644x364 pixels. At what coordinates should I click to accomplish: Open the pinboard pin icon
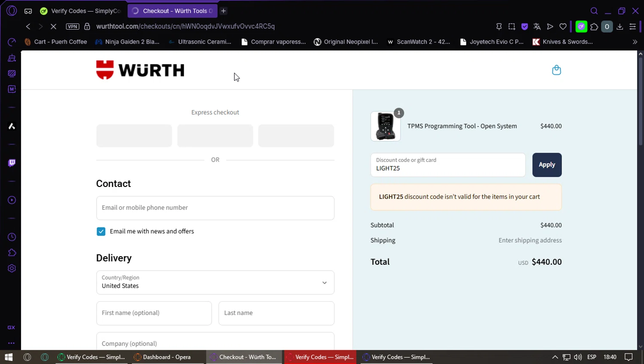tap(499, 27)
